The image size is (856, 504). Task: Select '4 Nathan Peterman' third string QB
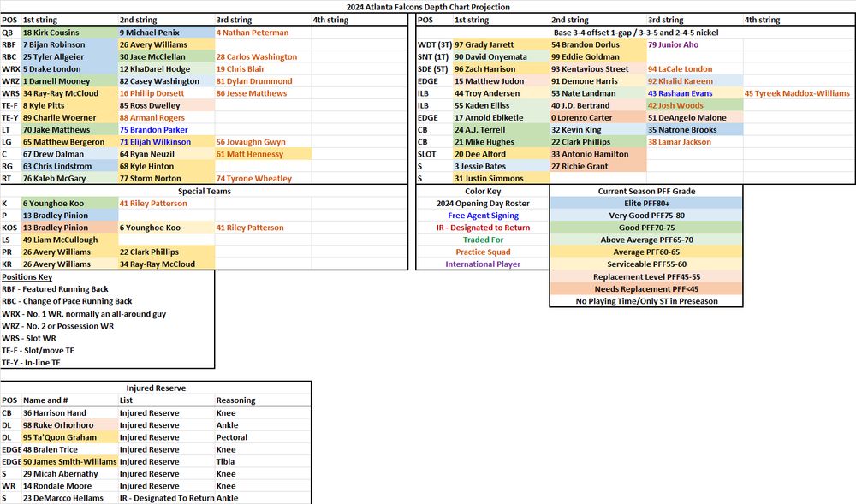pos(263,33)
